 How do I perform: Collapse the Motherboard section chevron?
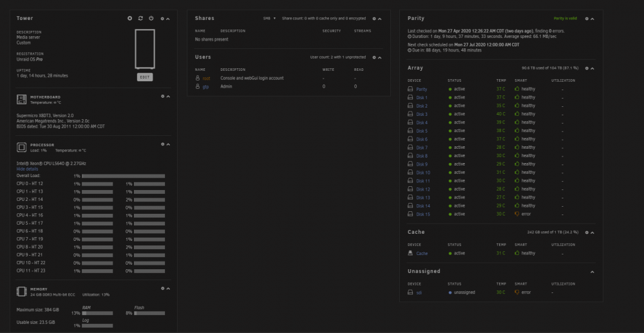168,97
